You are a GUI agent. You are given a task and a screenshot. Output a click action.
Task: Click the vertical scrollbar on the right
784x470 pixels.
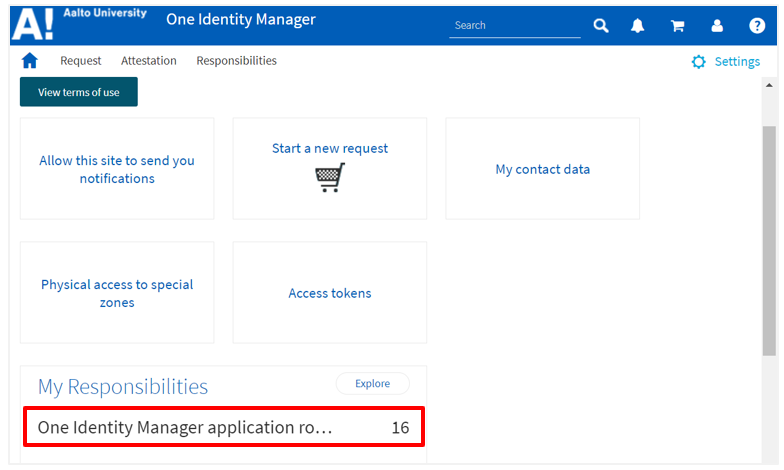click(769, 240)
